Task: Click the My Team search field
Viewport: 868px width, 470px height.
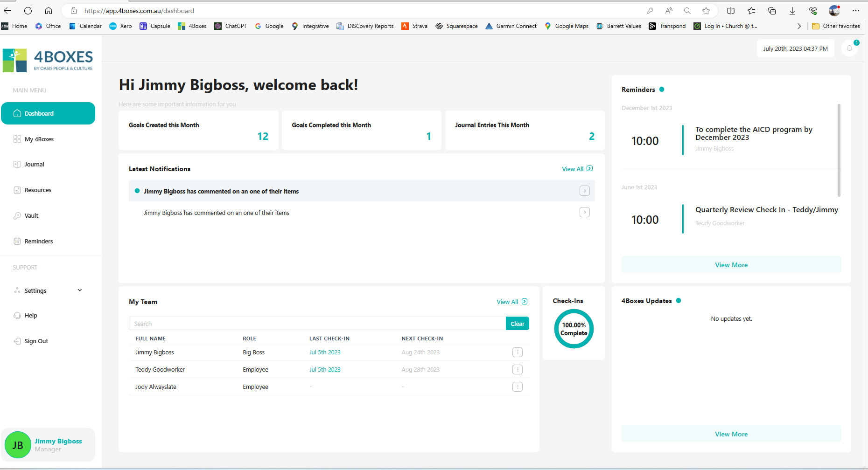Action: click(x=317, y=324)
